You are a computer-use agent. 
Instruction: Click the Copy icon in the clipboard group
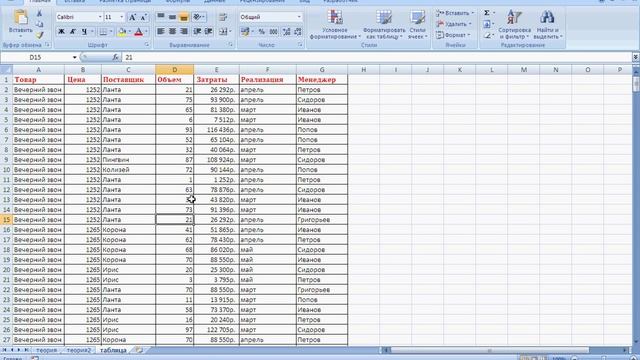[x=40, y=24]
